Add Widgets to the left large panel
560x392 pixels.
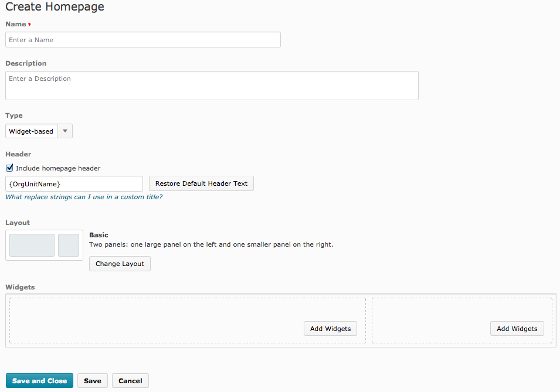click(x=330, y=329)
